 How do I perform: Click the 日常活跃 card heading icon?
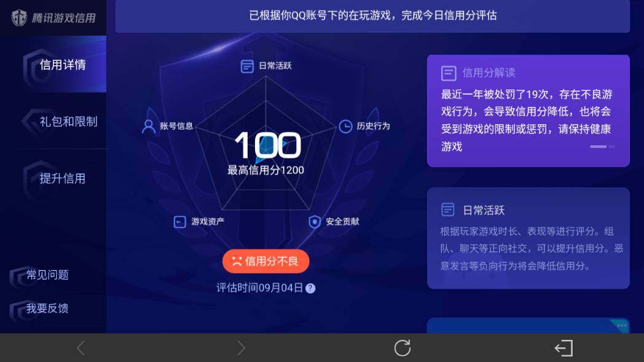tap(448, 210)
